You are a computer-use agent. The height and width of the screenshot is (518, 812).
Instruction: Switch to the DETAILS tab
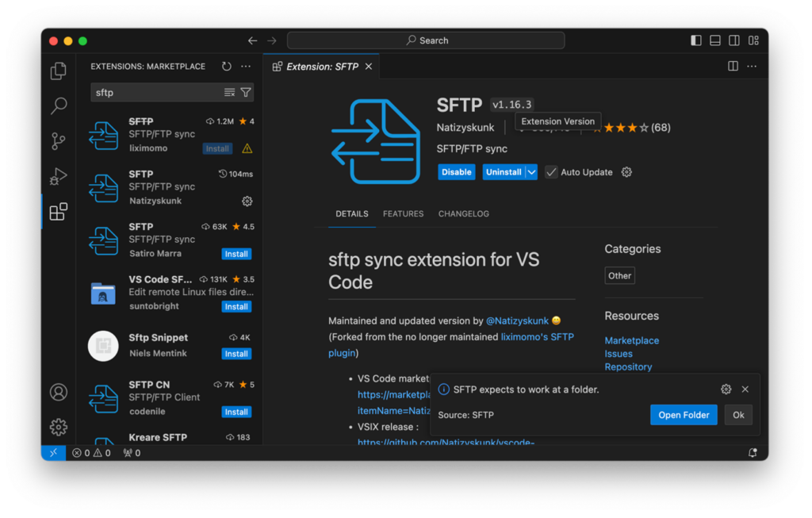coord(352,214)
